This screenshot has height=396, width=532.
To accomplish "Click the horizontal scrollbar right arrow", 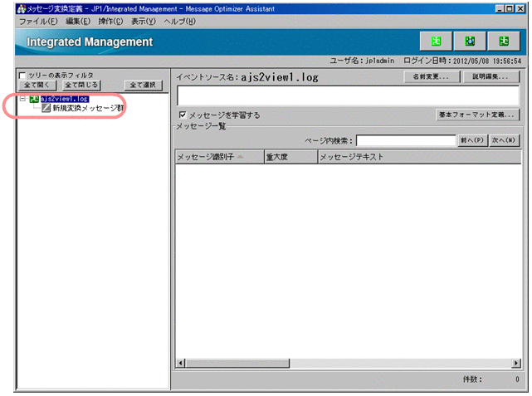I will [x=516, y=363].
